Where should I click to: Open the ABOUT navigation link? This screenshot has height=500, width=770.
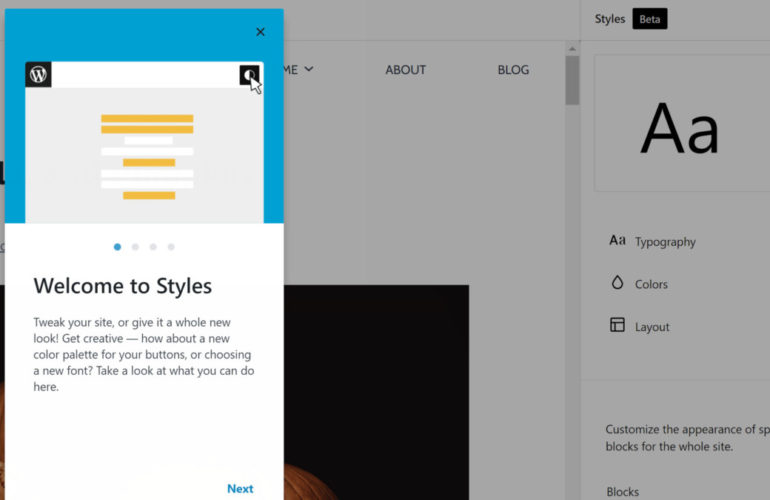405,70
